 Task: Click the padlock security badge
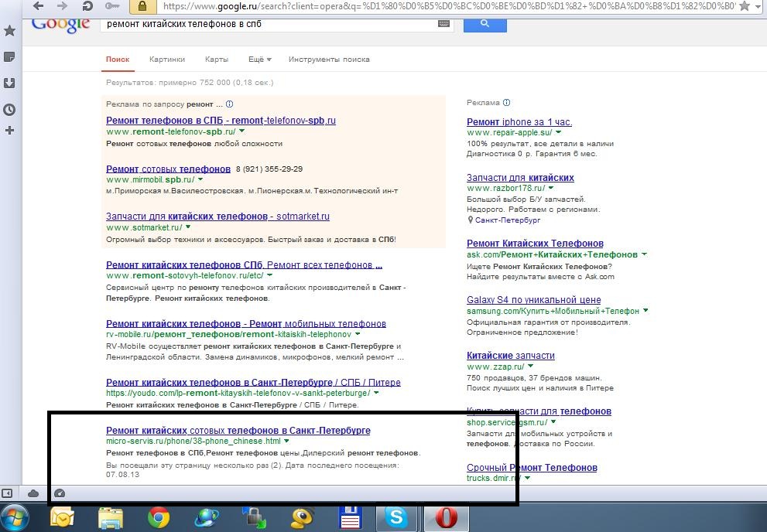(x=142, y=6)
